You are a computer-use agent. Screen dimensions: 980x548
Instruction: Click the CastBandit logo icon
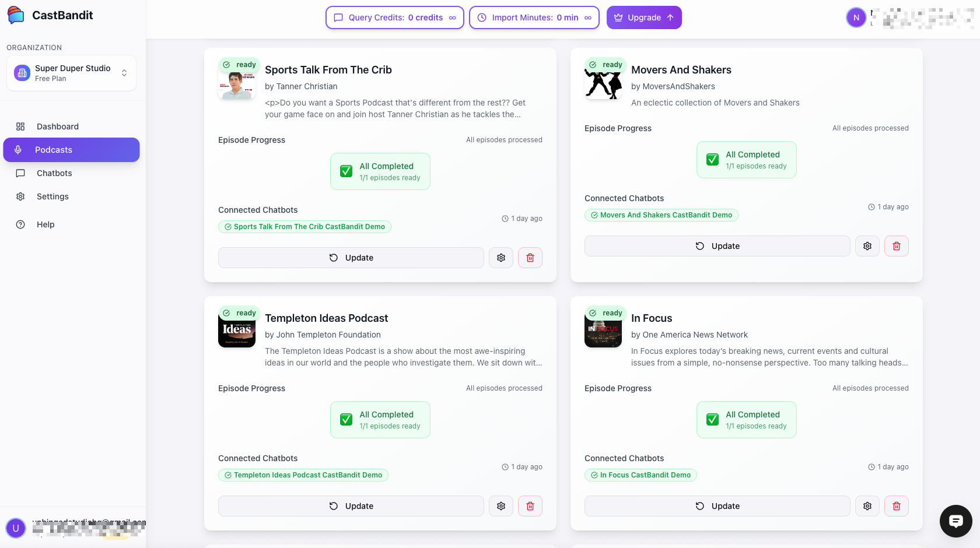click(x=16, y=16)
